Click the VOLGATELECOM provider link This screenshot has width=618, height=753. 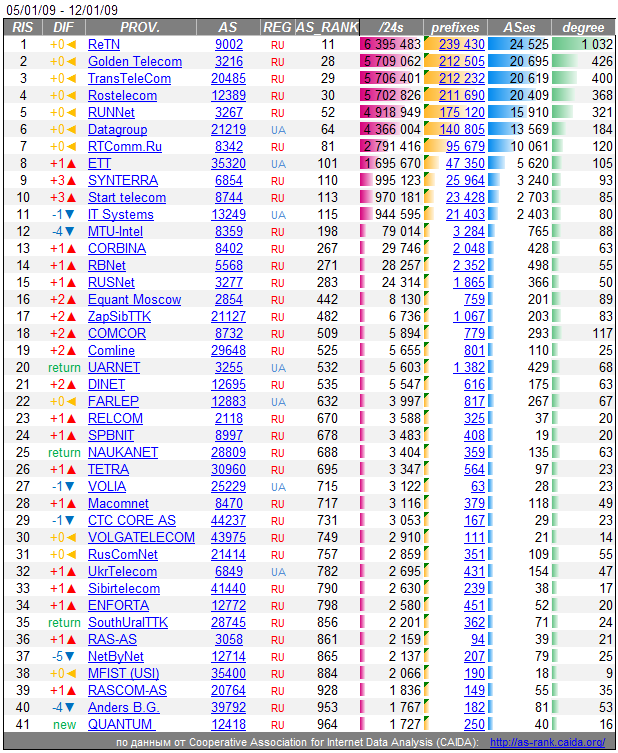[x=141, y=538]
